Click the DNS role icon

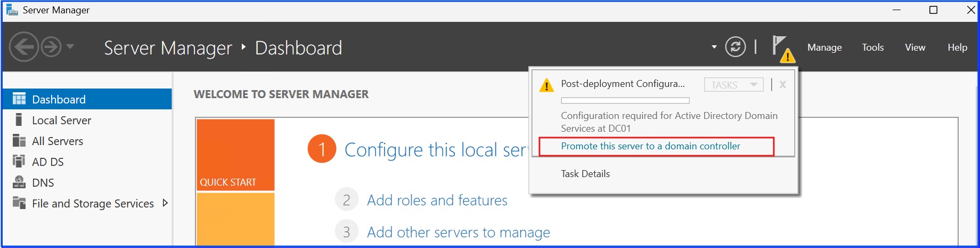[x=19, y=182]
